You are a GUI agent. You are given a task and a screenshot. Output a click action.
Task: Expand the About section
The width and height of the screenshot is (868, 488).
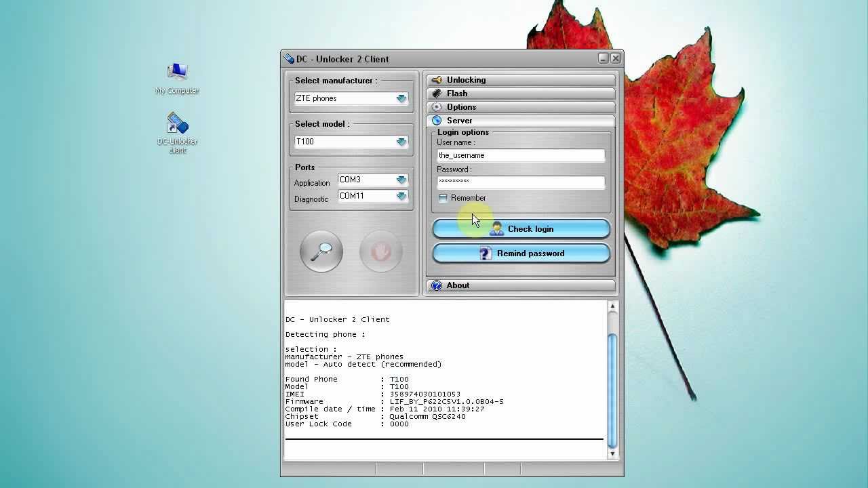pos(521,285)
